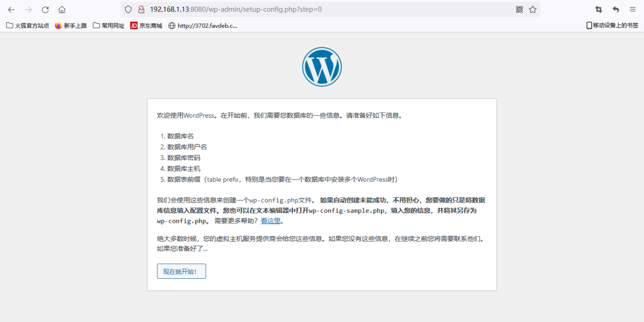Screen dimensions: 644x322
Task: Click the closing text 如果您准备好了…
Action: [182, 249]
